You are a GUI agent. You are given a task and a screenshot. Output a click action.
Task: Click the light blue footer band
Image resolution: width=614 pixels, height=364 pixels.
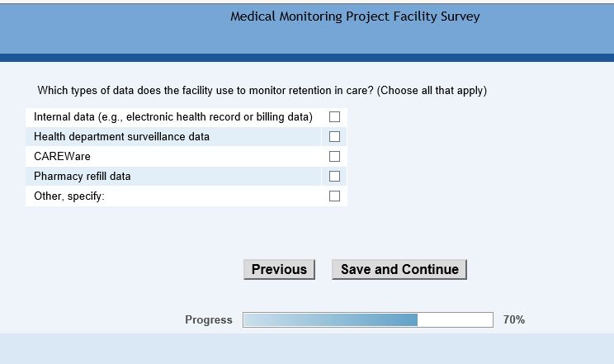(x=307, y=348)
